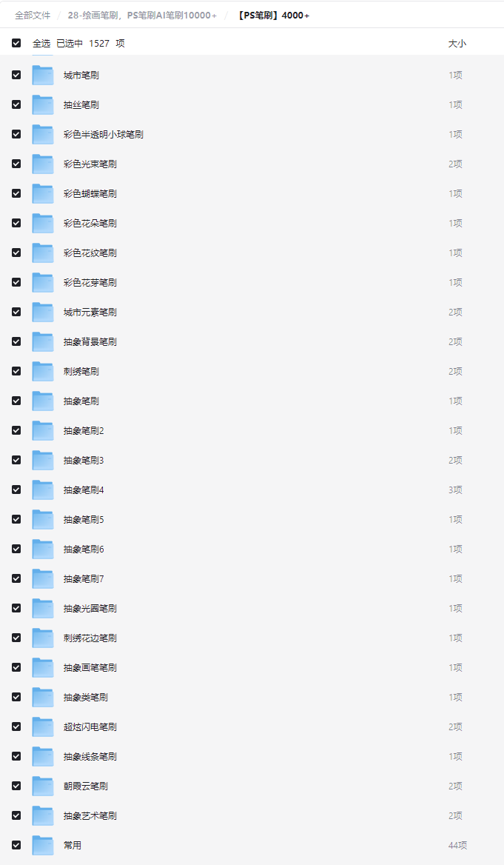The image size is (504, 865).
Task: Open the 抽象线条笔刷 folder name
Action: [90, 756]
